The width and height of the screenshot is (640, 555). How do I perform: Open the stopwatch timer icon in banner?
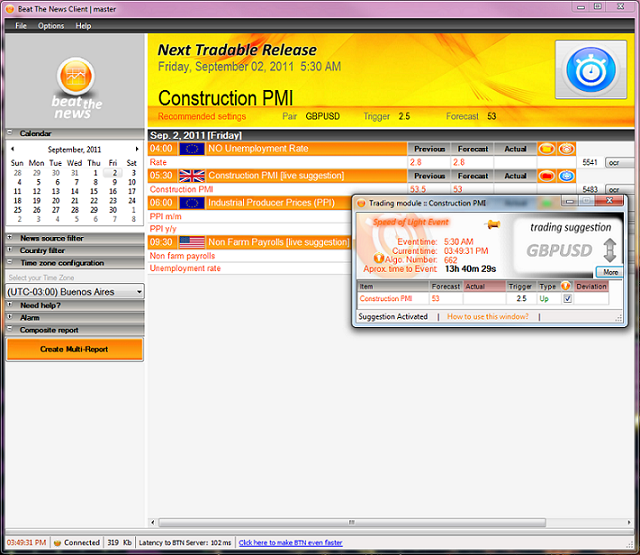coord(591,69)
